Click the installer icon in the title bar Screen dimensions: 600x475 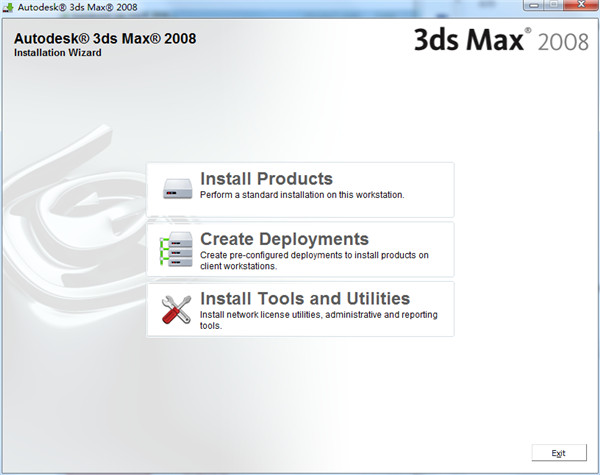[x=8, y=7]
